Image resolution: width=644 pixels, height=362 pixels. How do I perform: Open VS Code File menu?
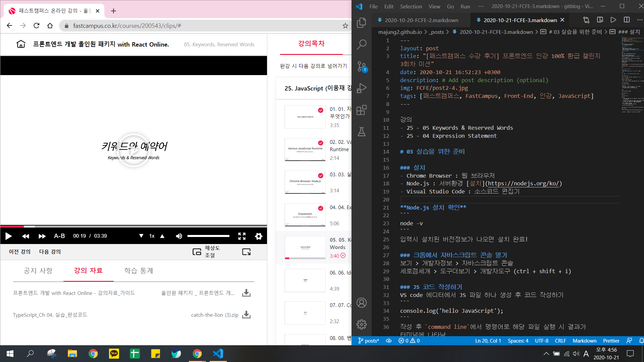[x=373, y=6]
